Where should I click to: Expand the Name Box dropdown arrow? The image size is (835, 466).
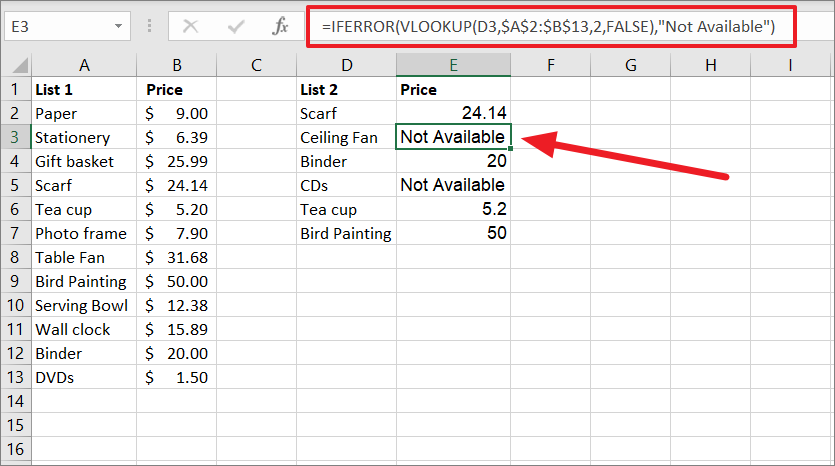pos(118,26)
